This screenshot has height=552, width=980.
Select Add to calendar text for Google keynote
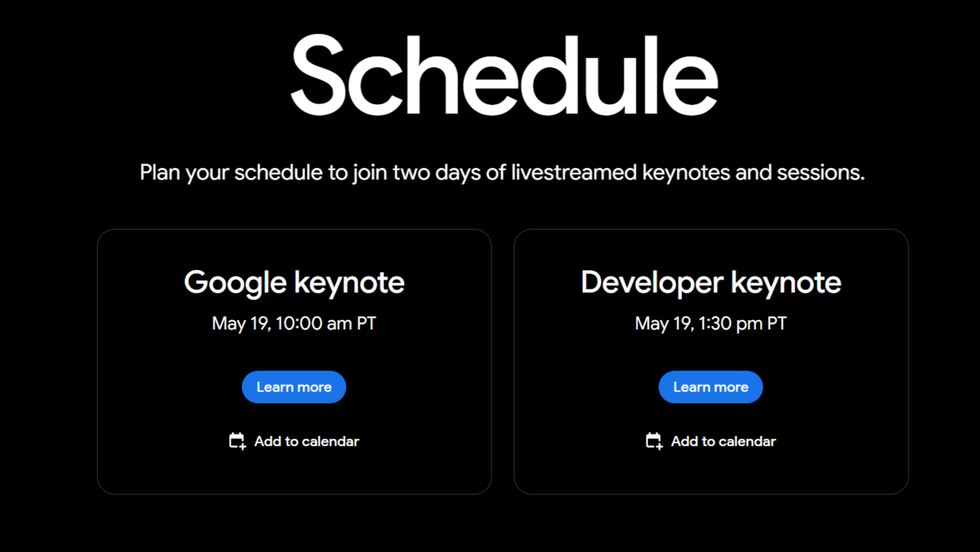pyautogui.click(x=307, y=441)
